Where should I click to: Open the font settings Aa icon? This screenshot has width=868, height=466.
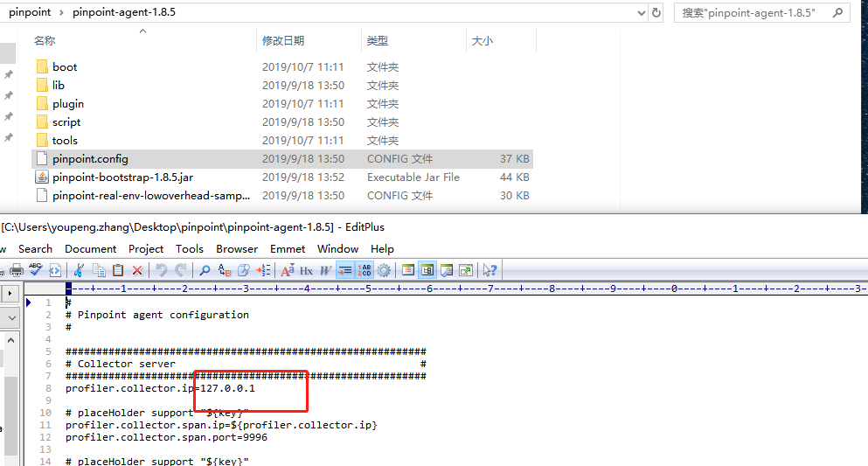point(288,270)
